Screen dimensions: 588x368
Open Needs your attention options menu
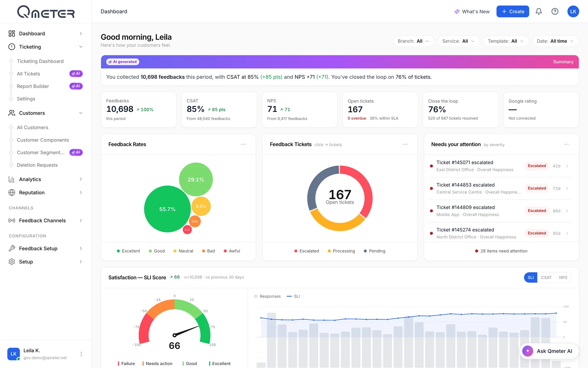click(566, 144)
